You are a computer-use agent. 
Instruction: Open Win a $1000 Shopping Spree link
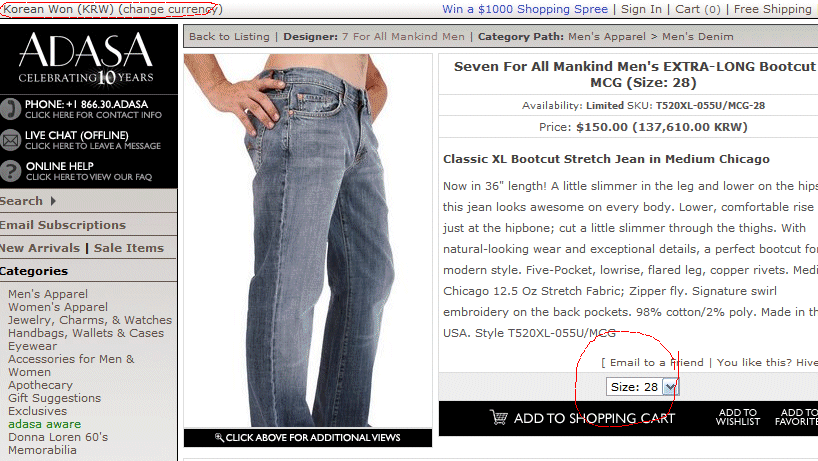(525, 9)
